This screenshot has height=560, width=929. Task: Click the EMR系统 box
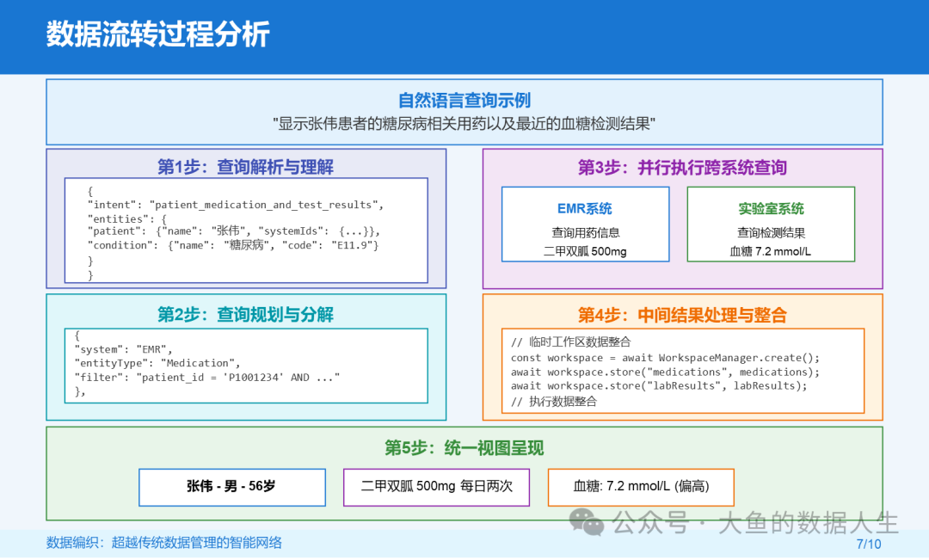tap(585, 225)
